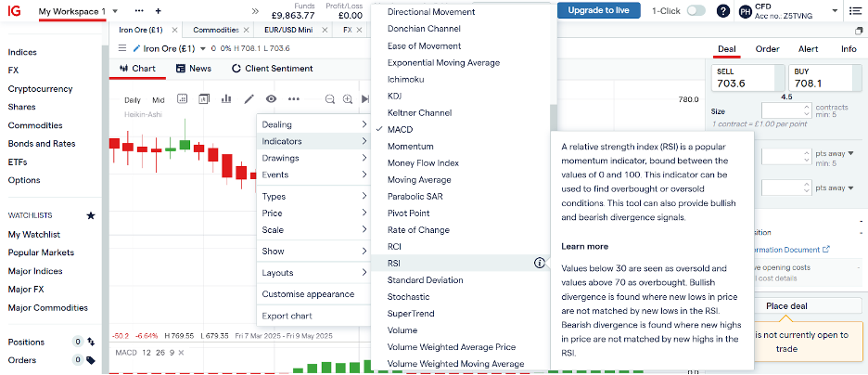Viewport: 868px width, 375px height.
Task: Open My Workspace 1 dropdown
Action: click(x=115, y=11)
